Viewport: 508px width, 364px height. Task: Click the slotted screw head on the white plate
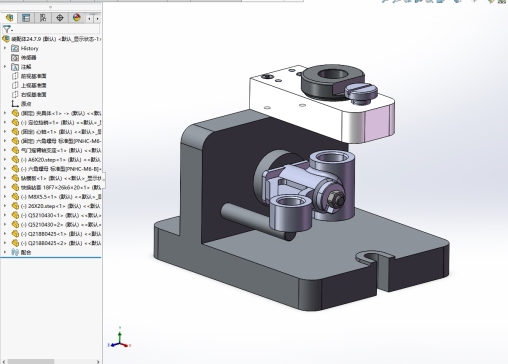(x=361, y=92)
